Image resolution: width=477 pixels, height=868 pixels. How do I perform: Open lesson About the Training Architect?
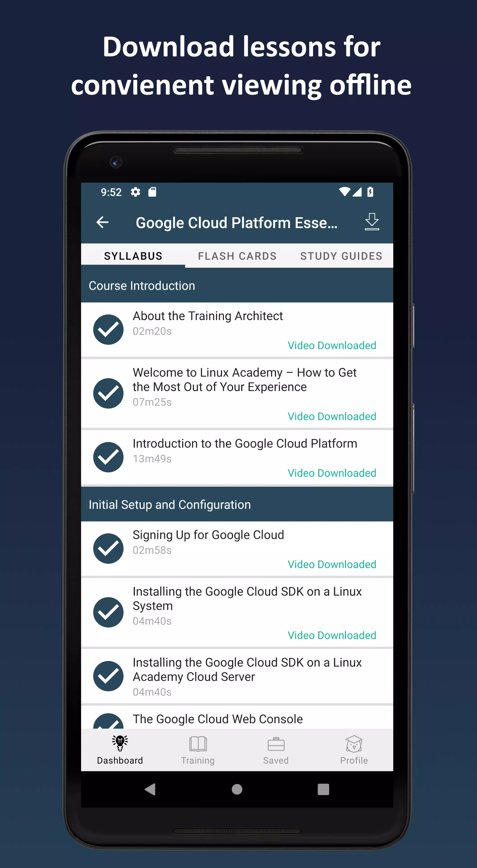tap(237, 330)
